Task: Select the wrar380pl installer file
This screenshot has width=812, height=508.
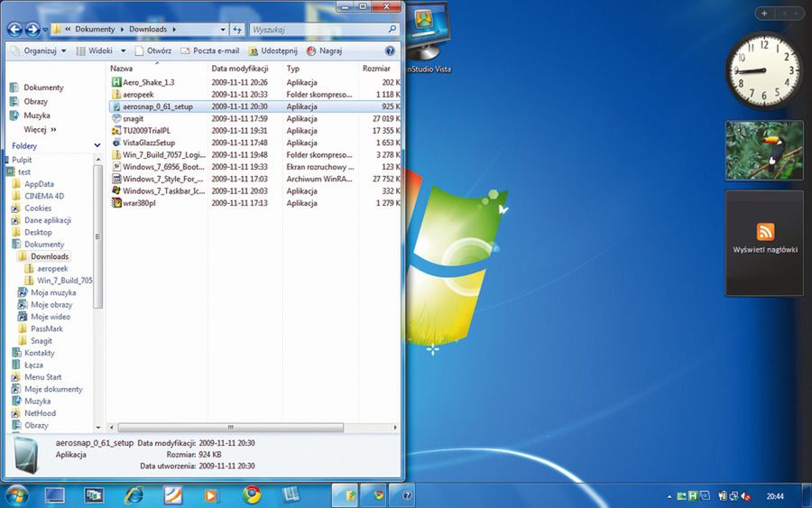Action: (139, 203)
